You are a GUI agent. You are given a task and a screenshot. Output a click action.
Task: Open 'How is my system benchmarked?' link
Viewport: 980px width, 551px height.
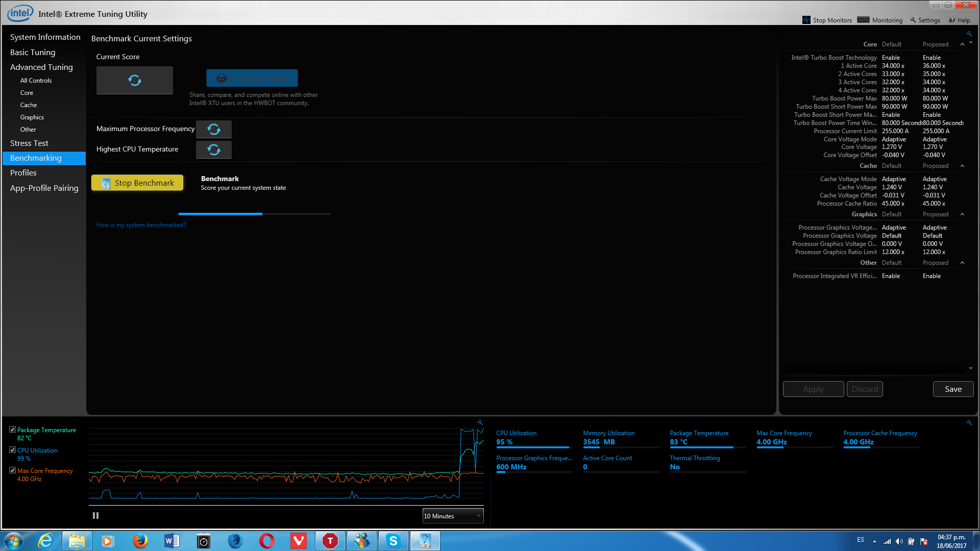pos(141,225)
